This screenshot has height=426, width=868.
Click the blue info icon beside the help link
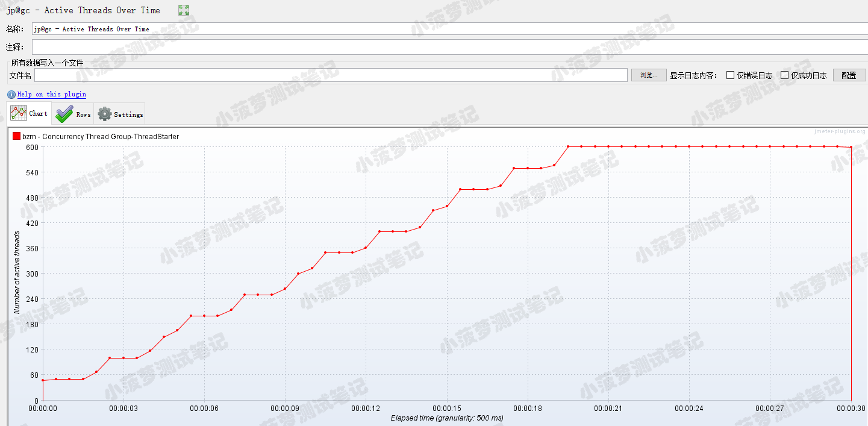[11, 95]
